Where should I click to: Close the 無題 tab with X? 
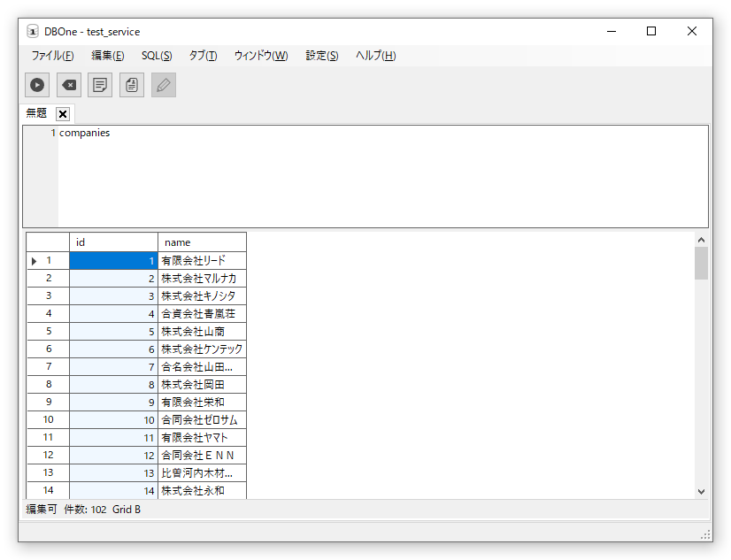coord(63,114)
